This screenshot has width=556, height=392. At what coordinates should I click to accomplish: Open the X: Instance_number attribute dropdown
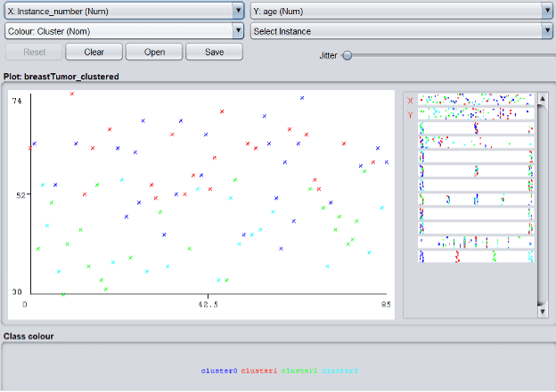pyautogui.click(x=124, y=12)
